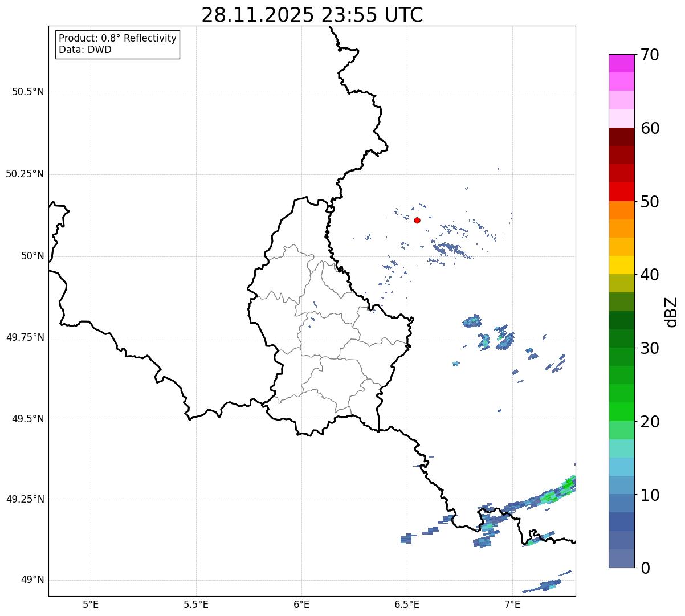685x616 pixels.
Task: Click the dBZ colorbar axis label
Action: tap(671, 311)
